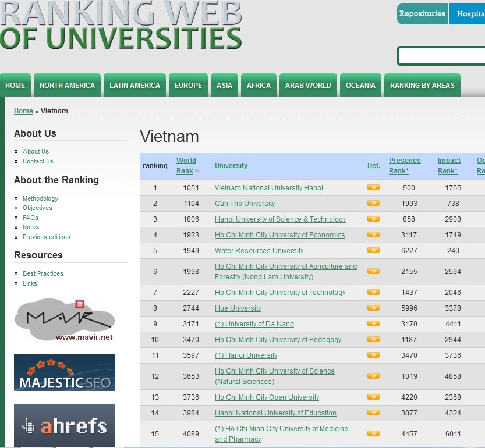This screenshot has height=448, width=485.
Task: Select the EUROPE tab
Action: [188, 86]
